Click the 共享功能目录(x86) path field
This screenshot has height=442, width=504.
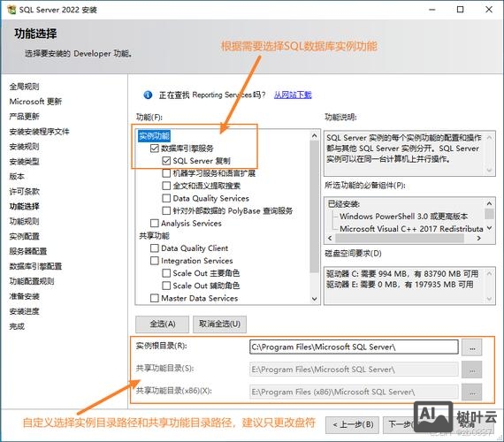pos(354,392)
